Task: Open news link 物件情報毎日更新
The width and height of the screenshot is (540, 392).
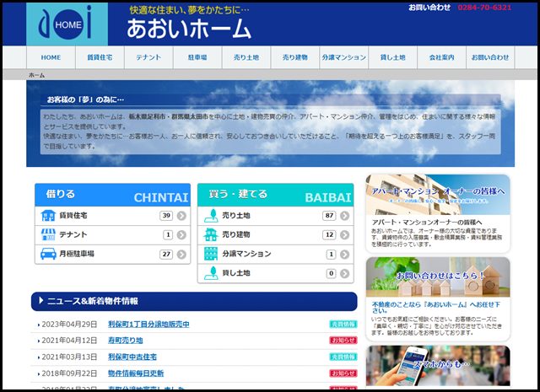Action: [x=136, y=373]
